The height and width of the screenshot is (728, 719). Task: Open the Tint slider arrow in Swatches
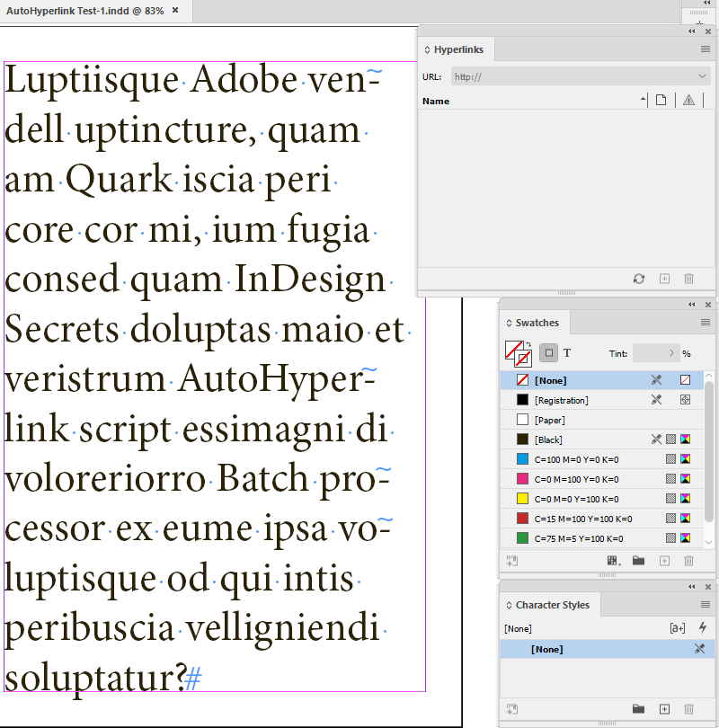click(x=671, y=353)
